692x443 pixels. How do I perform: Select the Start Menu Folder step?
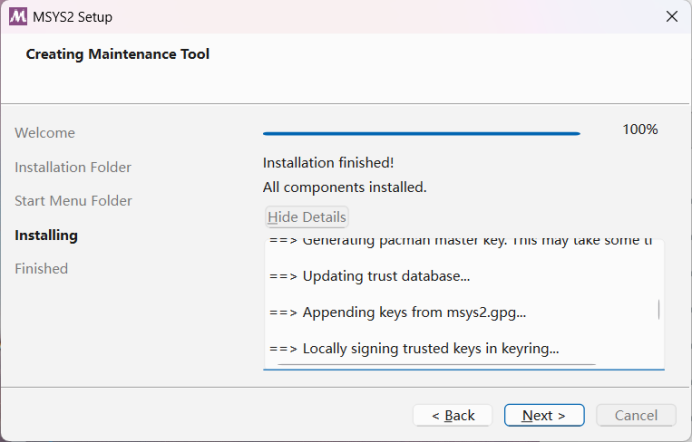coord(73,201)
